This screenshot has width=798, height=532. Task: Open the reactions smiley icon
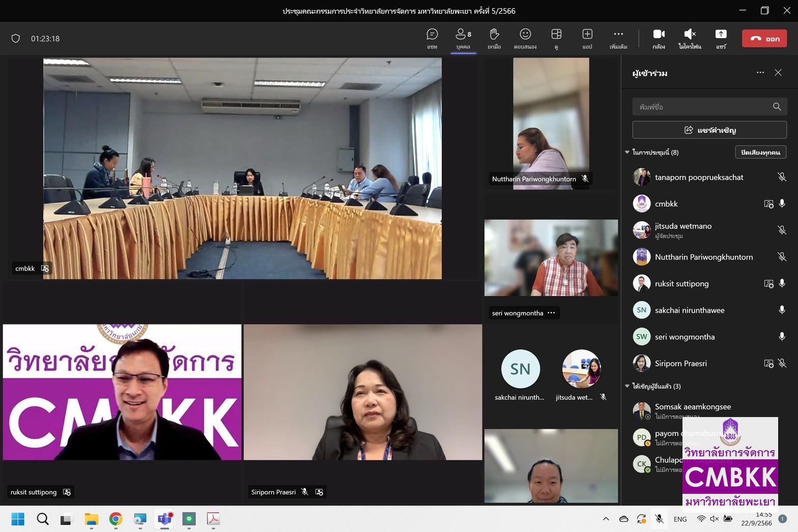pos(525,38)
